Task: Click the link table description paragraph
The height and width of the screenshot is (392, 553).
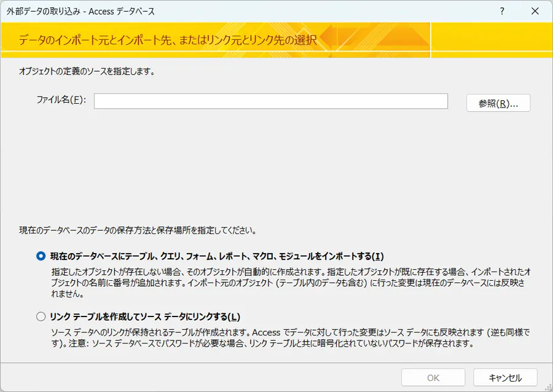Action: [290, 338]
